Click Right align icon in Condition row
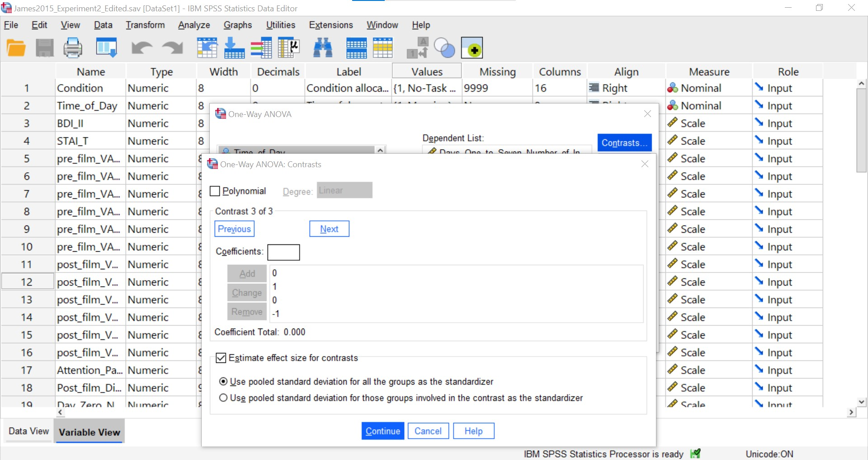The image size is (868, 460). (x=594, y=88)
